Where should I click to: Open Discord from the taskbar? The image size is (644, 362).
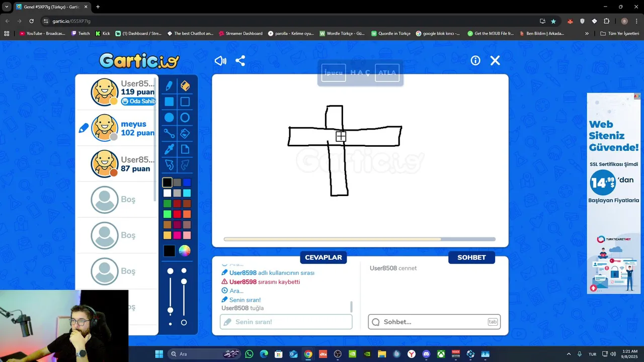click(x=426, y=354)
